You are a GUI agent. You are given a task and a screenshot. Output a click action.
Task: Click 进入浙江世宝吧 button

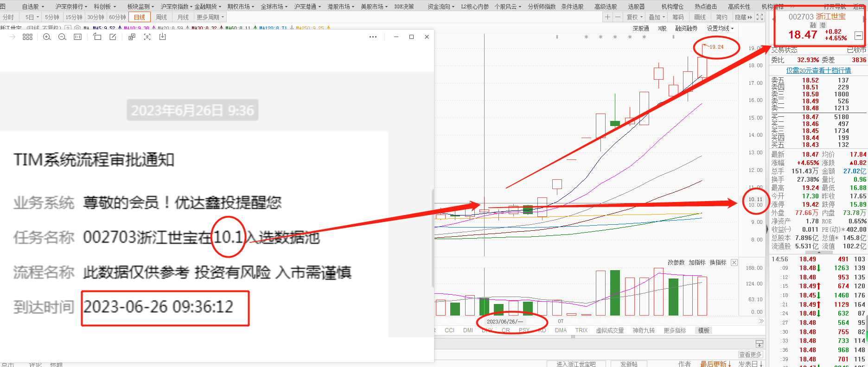tap(576, 364)
